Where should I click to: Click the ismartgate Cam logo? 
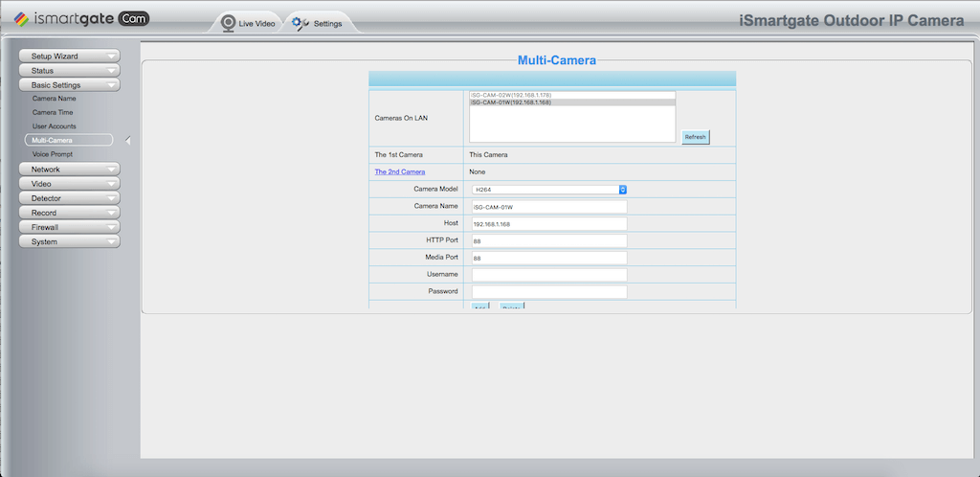click(81, 19)
